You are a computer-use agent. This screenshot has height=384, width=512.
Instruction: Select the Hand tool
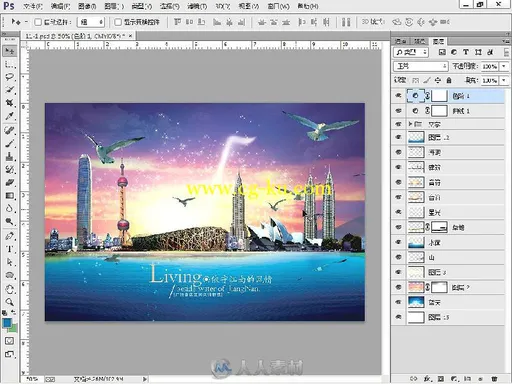tap(10, 289)
